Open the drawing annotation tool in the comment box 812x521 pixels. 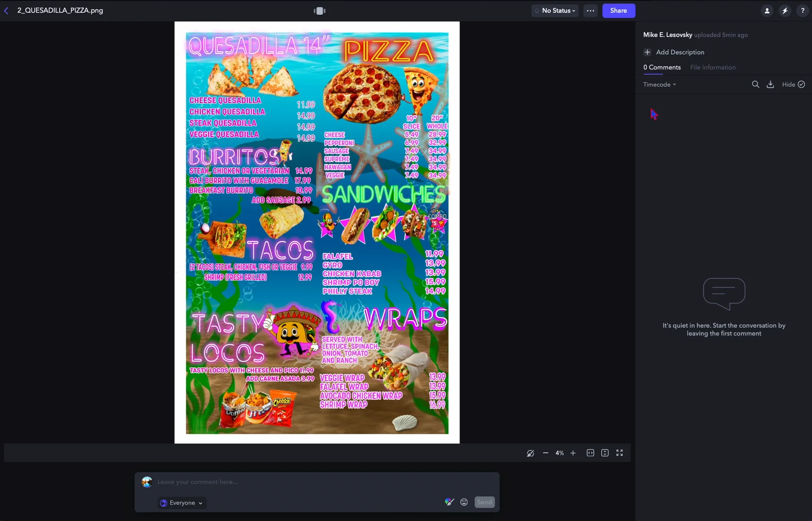(449, 502)
